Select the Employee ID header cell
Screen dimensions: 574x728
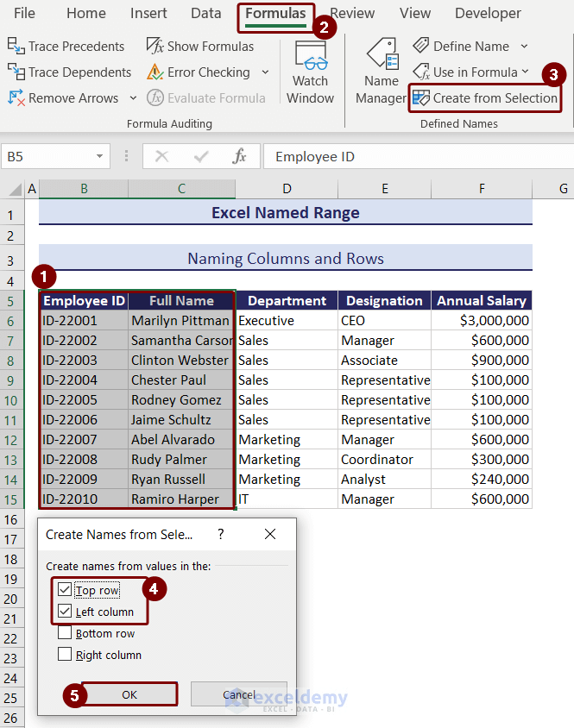pos(84,301)
